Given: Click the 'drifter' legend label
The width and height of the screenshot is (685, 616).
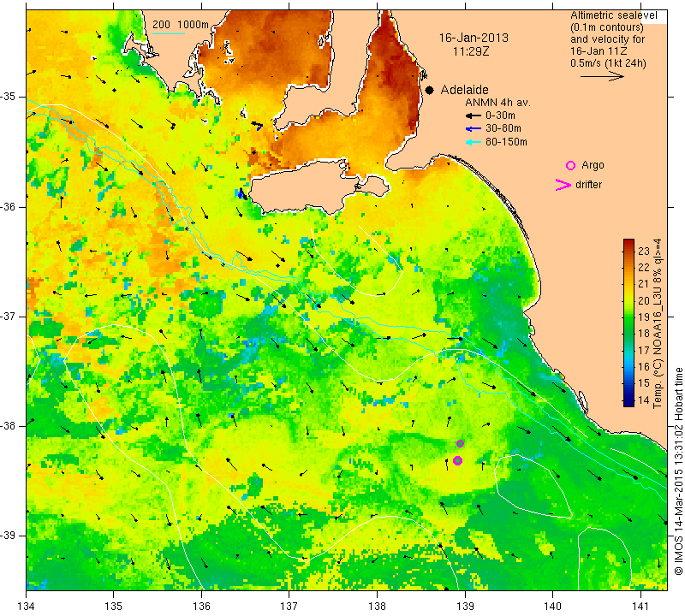Looking at the screenshot, I should tap(588, 185).
